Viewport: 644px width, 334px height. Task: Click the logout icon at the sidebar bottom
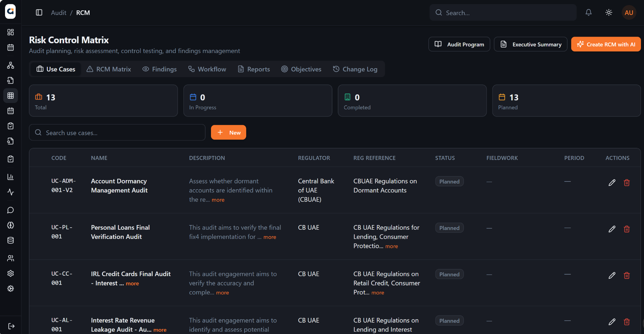(x=11, y=326)
